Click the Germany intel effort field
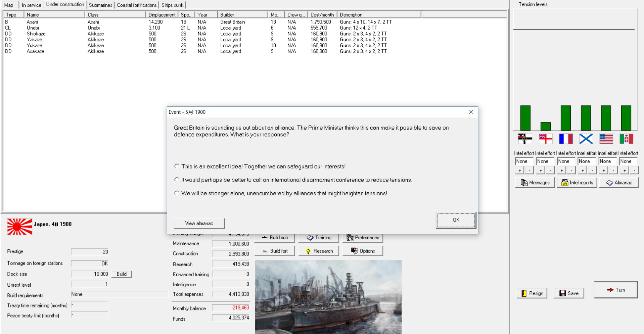 pyautogui.click(x=524, y=161)
